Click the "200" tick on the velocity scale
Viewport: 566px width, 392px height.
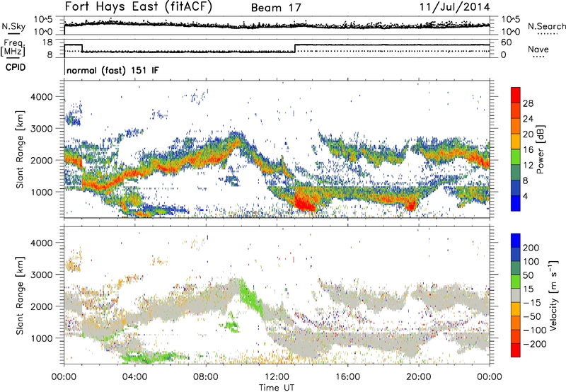click(531, 248)
